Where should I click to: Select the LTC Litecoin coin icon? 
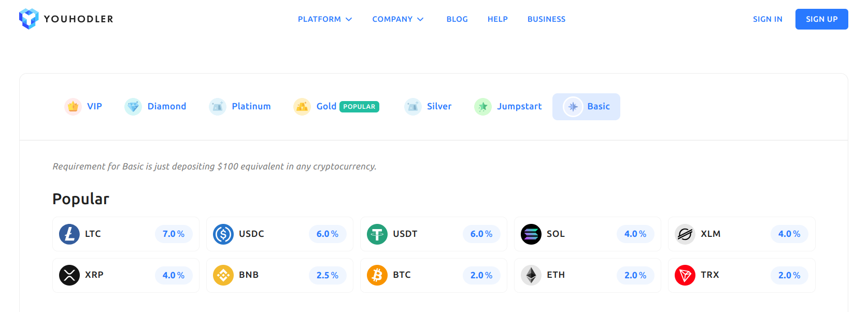pos(69,234)
